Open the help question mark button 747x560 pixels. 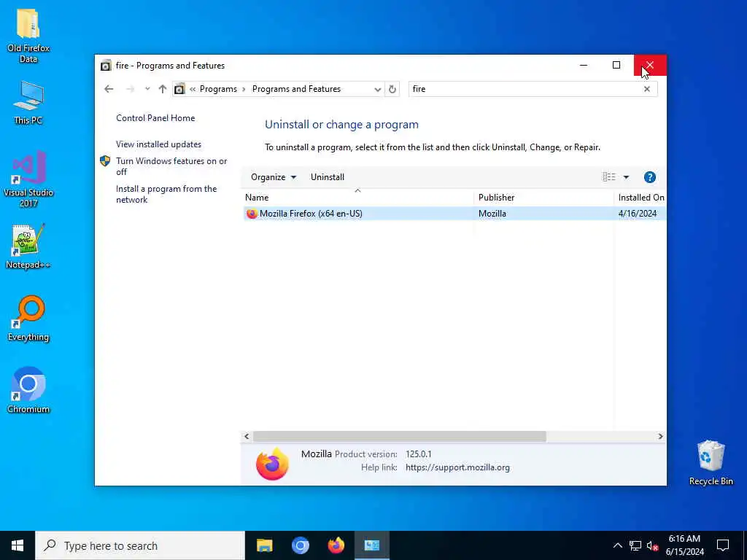(649, 177)
